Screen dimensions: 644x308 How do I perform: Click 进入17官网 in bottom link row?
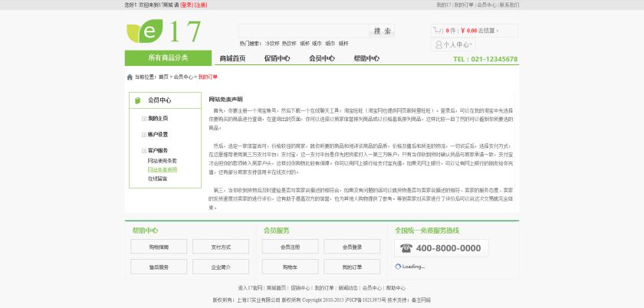[250, 288]
